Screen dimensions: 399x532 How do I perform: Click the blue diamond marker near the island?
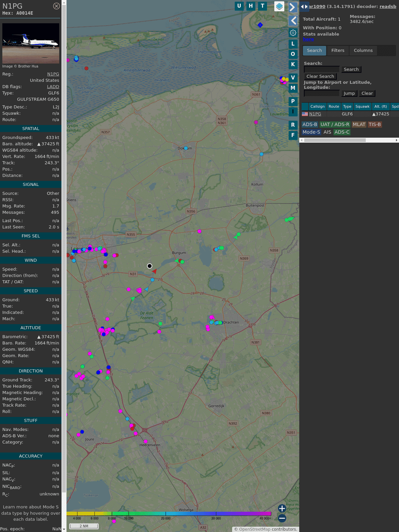click(x=260, y=25)
